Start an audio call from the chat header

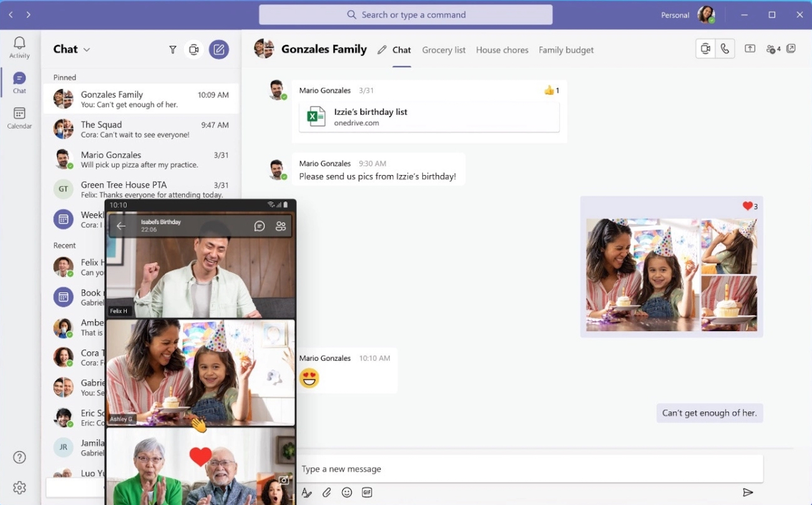pyautogui.click(x=724, y=49)
